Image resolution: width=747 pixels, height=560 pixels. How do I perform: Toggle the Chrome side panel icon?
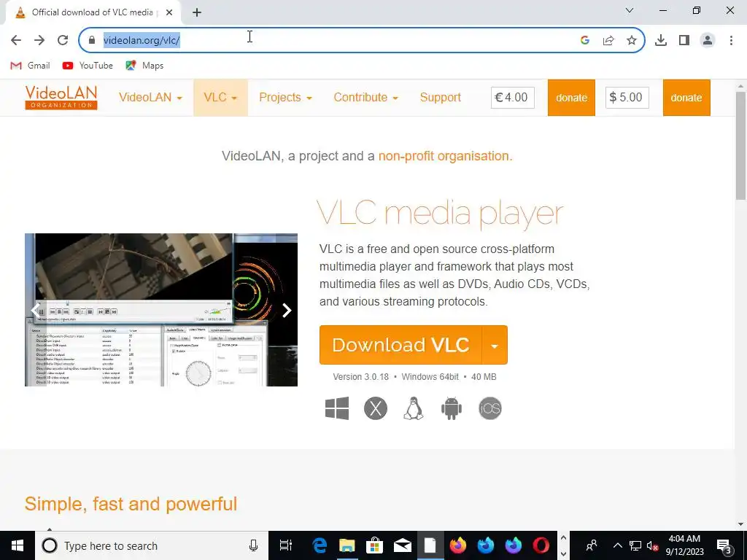click(684, 40)
